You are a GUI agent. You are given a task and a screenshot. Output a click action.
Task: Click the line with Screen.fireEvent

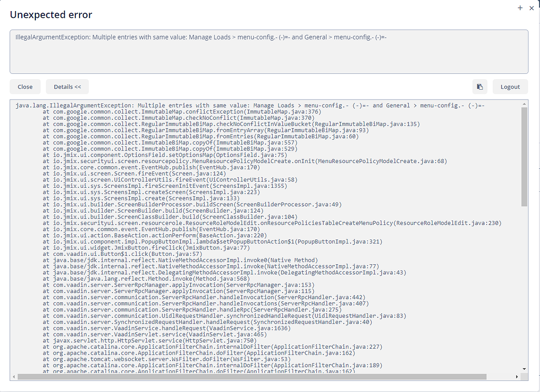[134, 174]
